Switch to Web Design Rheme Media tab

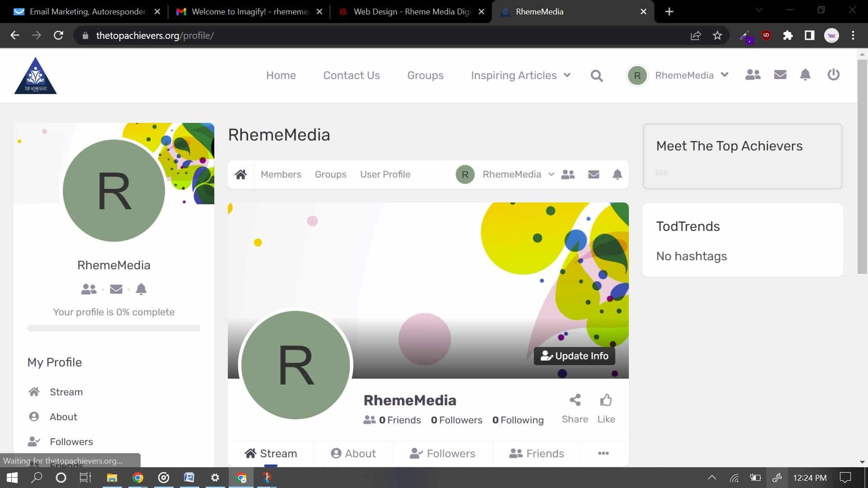[x=410, y=12]
